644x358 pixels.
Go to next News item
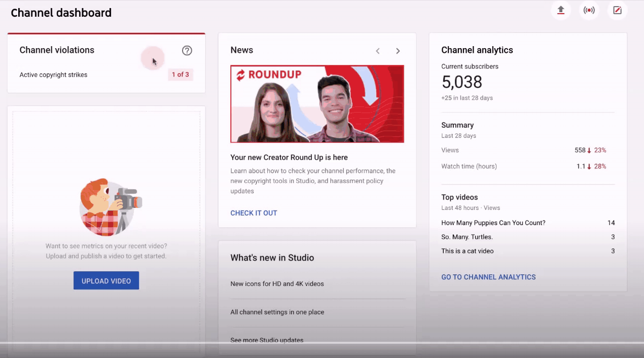coord(398,51)
